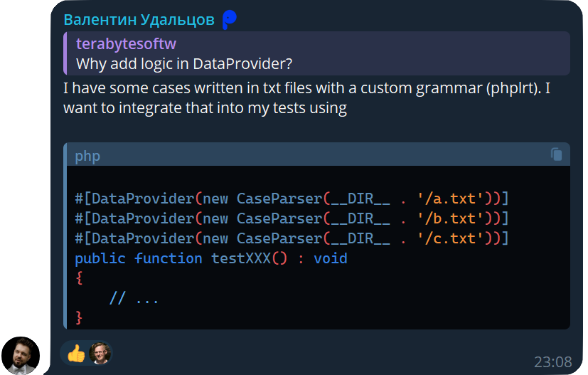Click the "// ..." comment in code

pos(134,298)
